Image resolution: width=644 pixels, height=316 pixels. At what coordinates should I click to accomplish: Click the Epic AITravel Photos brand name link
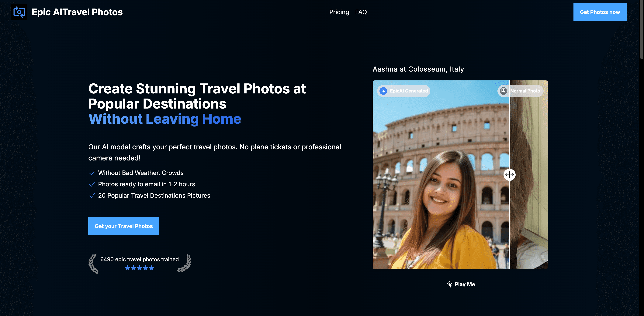(x=77, y=12)
